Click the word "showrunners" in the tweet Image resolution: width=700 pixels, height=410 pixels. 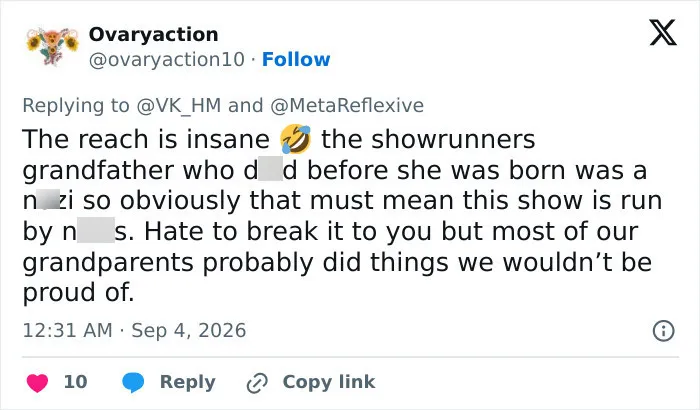pyautogui.click(x=454, y=139)
